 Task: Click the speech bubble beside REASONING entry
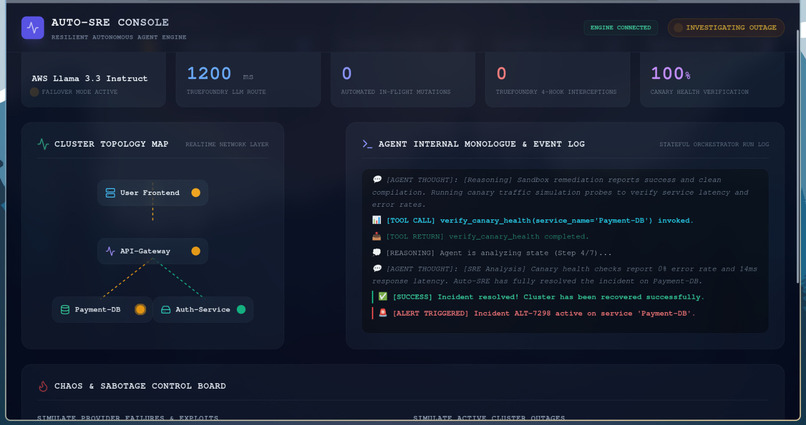coord(377,252)
